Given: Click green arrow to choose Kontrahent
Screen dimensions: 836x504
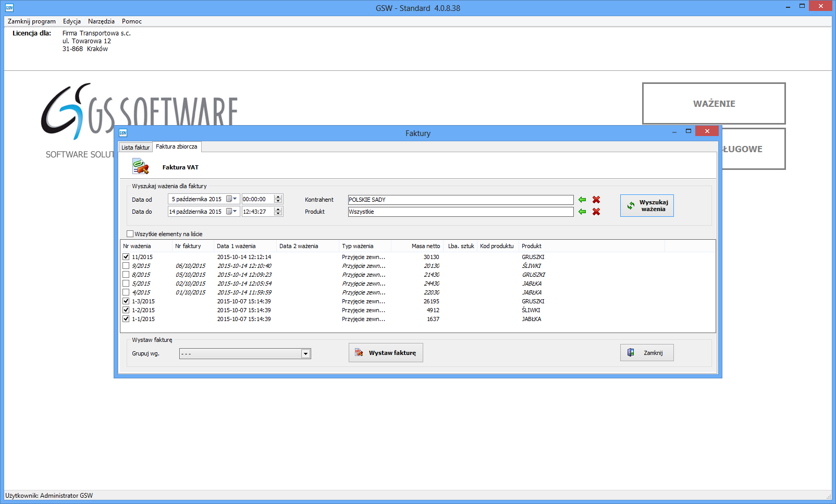Looking at the screenshot, I should pos(582,200).
